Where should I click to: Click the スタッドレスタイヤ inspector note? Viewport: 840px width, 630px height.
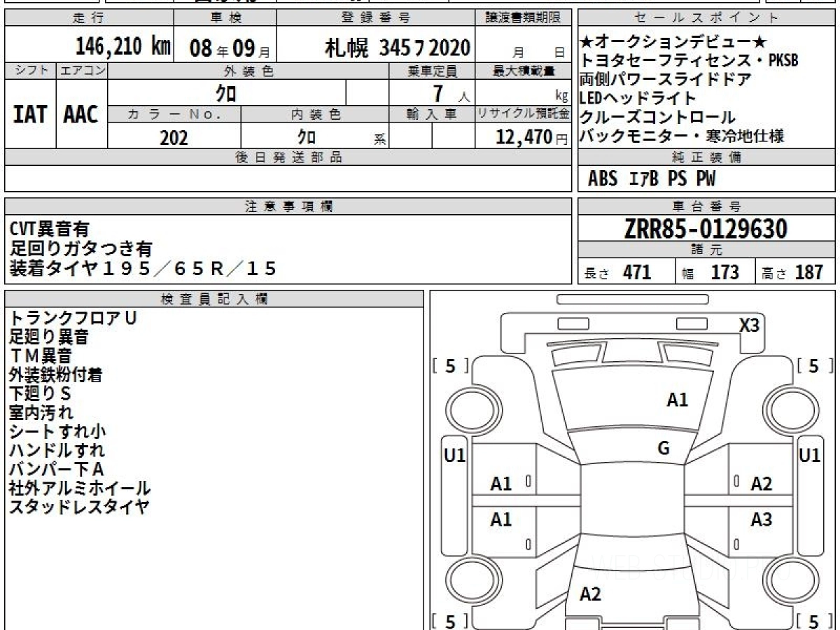(x=79, y=507)
